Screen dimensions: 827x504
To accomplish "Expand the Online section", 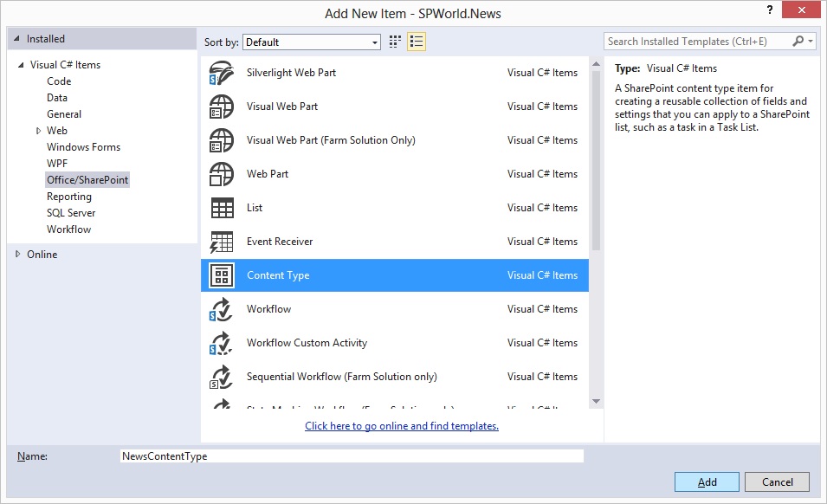I will point(17,254).
